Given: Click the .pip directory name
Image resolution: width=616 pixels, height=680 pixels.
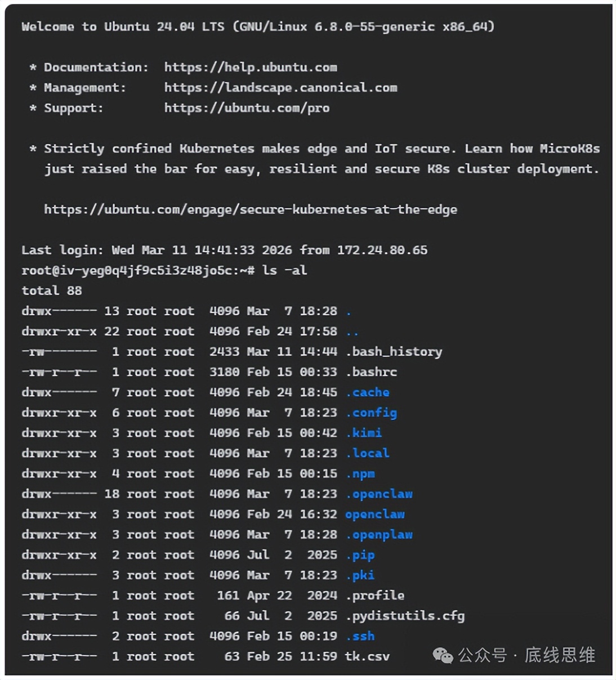Looking at the screenshot, I should [360, 555].
